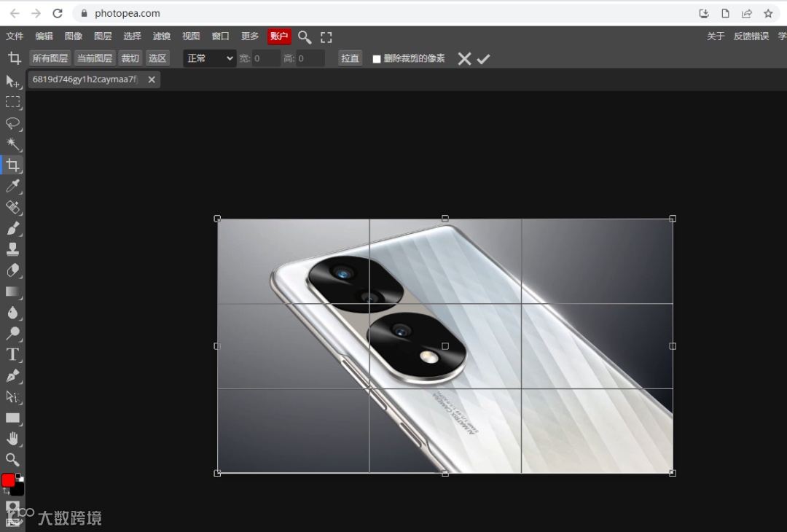Viewport: 787px width, 532px height.
Task: Enable 删除裁剪的像素 checkbox
Action: (377, 59)
